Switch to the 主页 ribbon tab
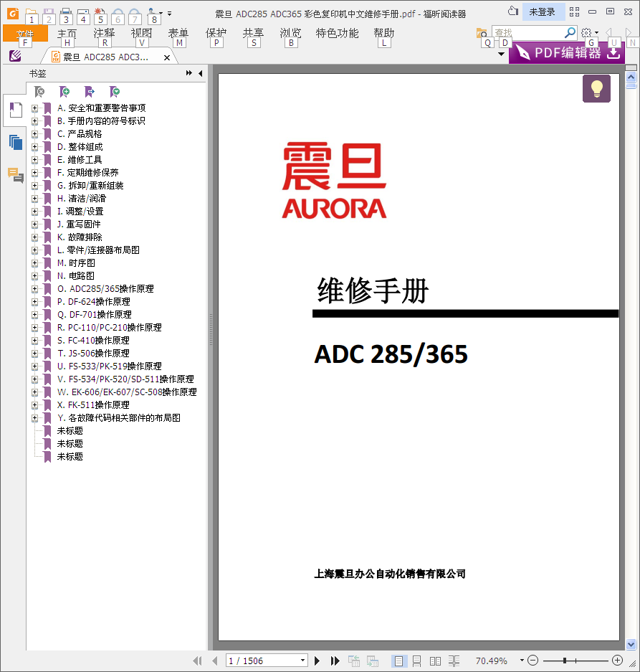The height and width of the screenshot is (672, 640). point(67,33)
